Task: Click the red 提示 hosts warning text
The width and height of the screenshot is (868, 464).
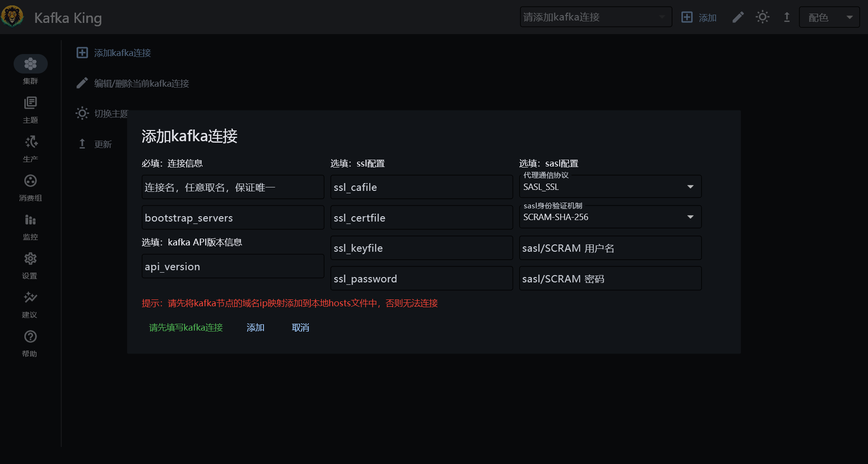Action: 290,303
